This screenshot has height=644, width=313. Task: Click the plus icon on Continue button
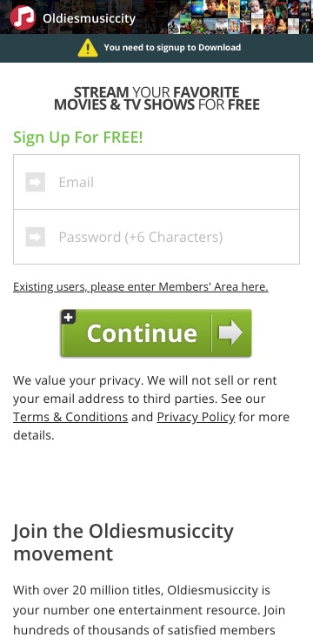point(69,317)
